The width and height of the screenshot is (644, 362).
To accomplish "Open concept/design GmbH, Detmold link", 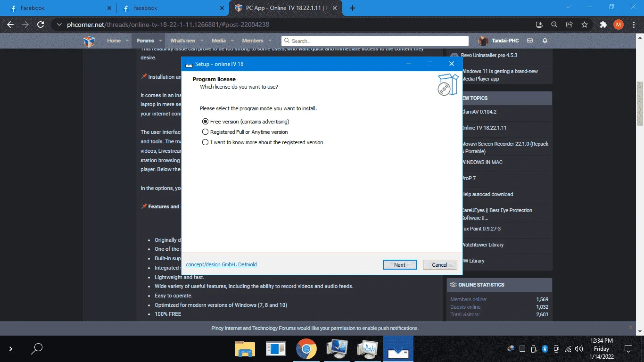I will coord(222,264).
